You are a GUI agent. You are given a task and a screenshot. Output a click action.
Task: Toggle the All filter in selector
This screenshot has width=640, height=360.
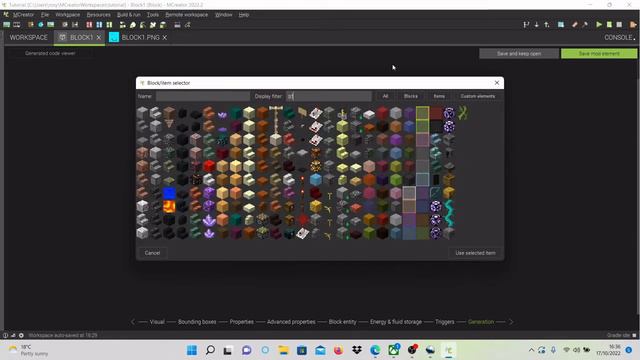385,96
